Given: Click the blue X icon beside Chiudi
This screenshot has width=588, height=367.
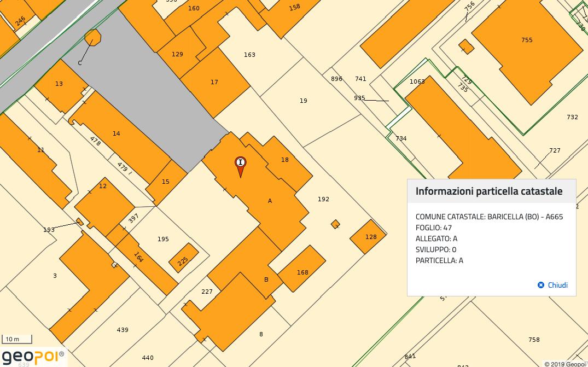Looking at the screenshot, I should coord(541,285).
